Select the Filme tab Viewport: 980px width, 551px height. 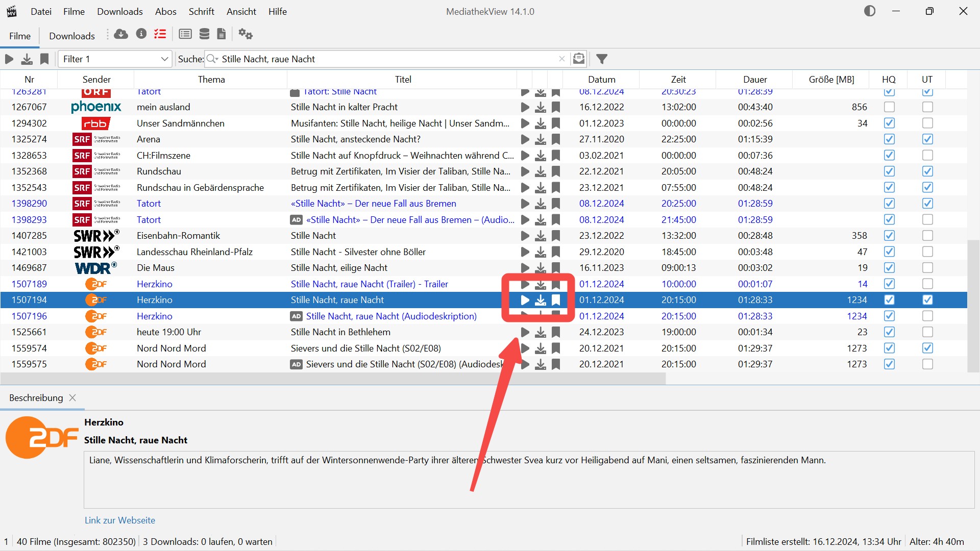coord(20,36)
